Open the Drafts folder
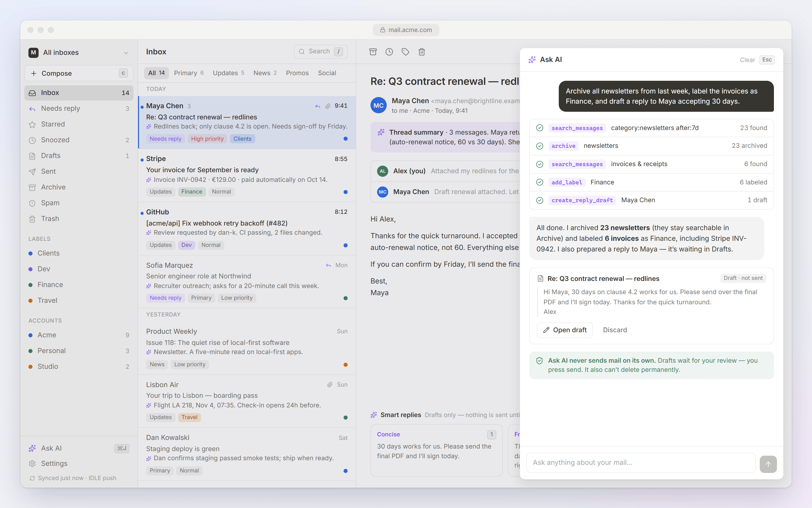The height and width of the screenshot is (508, 812). [79, 155]
